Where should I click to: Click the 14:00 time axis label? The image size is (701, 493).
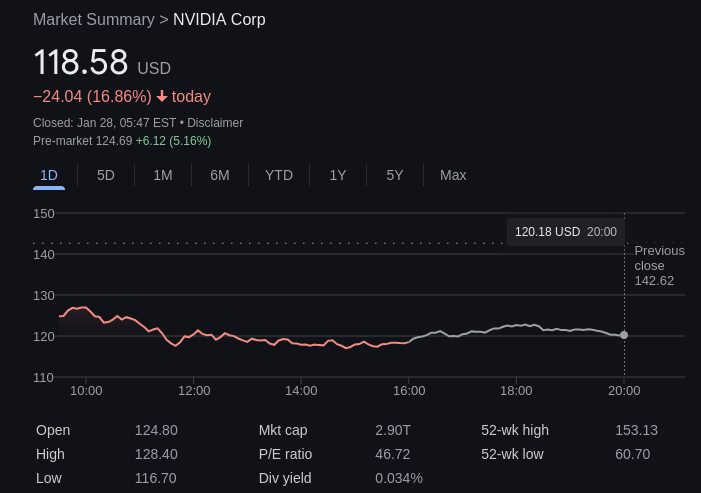[301, 391]
